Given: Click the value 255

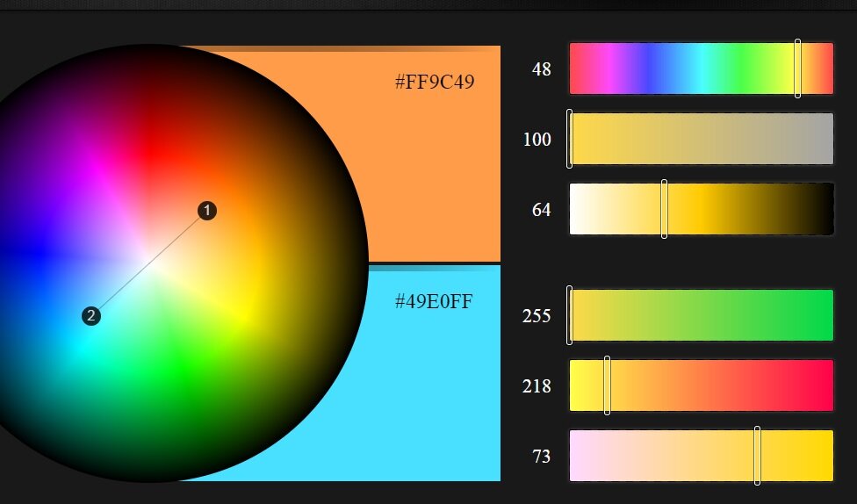Looking at the screenshot, I should pos(537,316).
